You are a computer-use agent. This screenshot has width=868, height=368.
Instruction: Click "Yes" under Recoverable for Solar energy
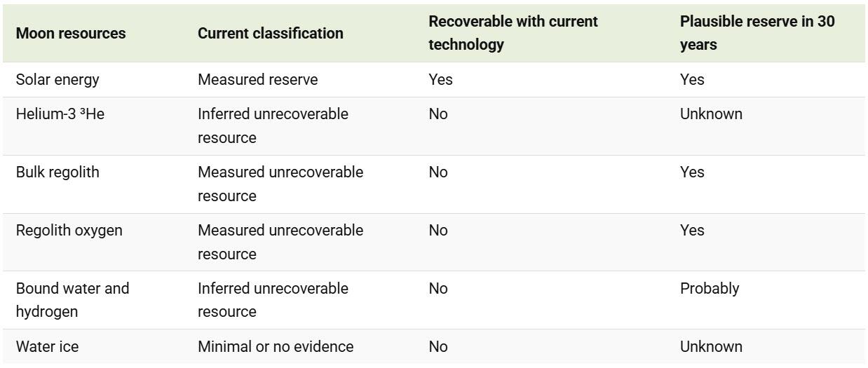pos(440,80)
